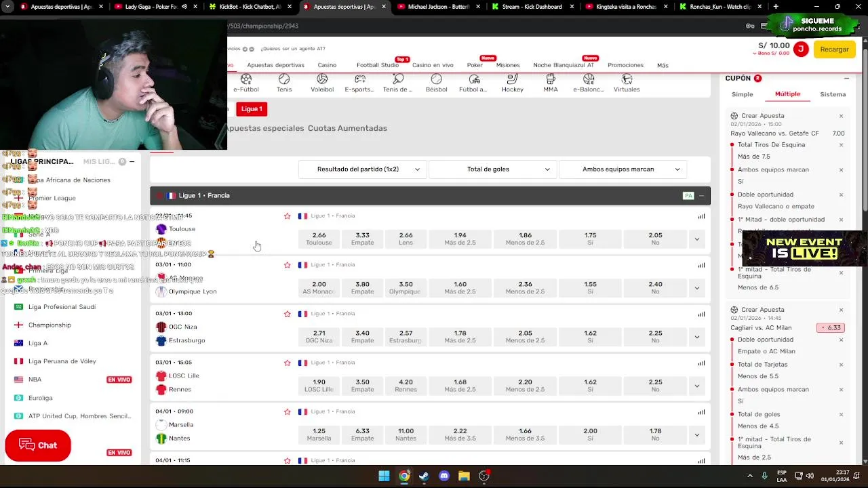Open the Chat button
The height and width of the screenshot is (488, 868).
point(38,445)
